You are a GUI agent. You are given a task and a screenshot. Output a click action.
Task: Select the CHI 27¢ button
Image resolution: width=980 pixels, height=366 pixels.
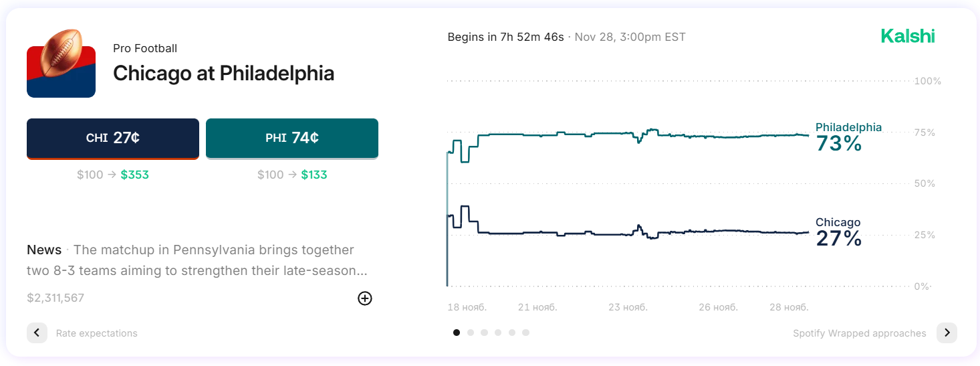(113, 139)
